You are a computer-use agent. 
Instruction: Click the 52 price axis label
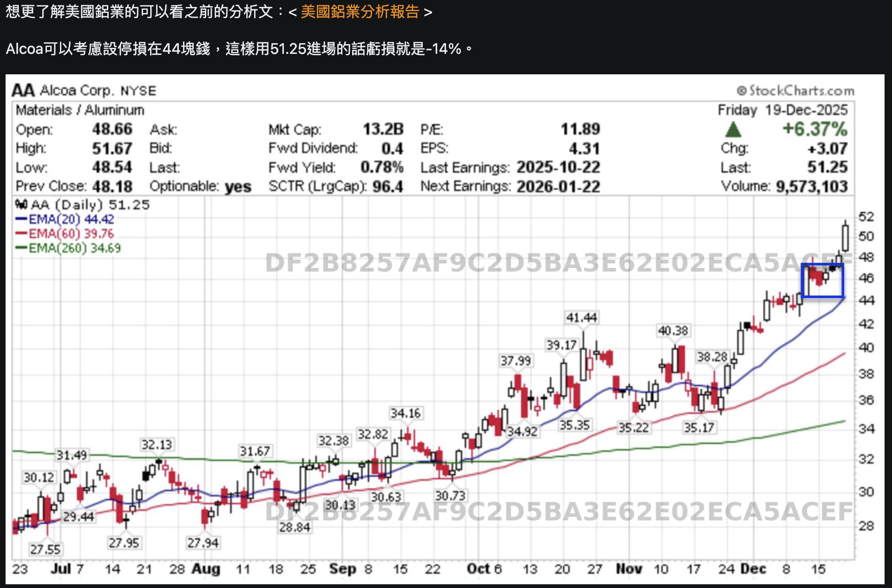click(866, 217)
